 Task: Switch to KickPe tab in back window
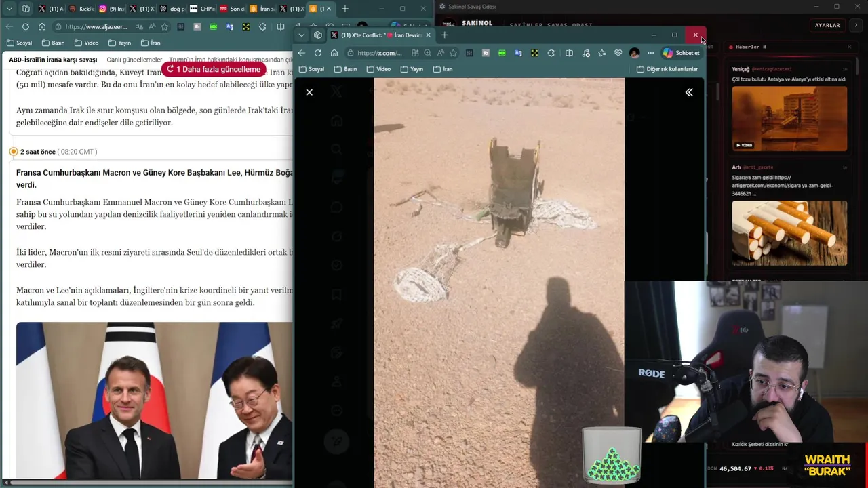click(82, 9)
